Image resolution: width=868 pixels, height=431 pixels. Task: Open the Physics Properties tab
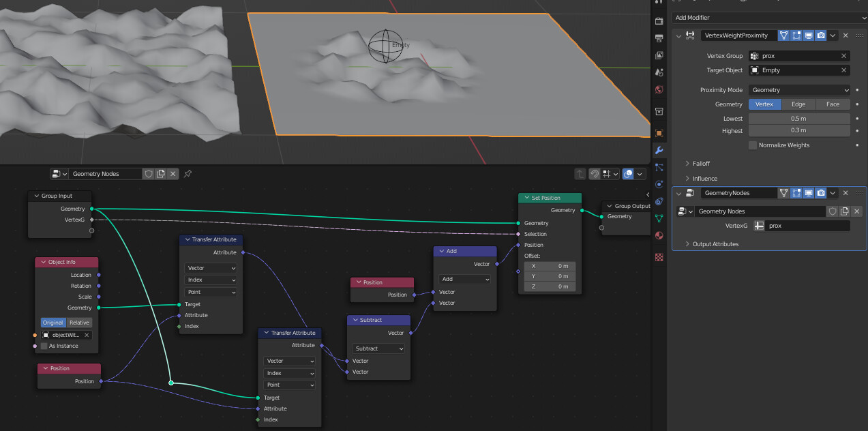(x=658, y=184)
